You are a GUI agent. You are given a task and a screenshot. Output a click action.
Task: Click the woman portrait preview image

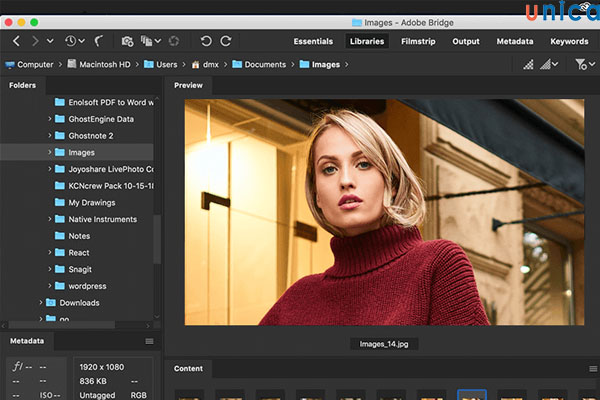coord(384,212)
